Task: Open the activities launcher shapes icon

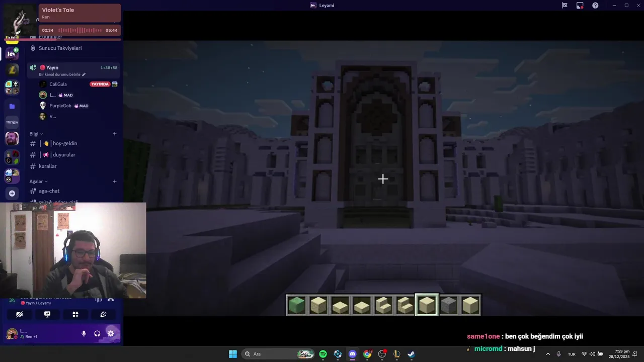Action: [x=75, y=314]
